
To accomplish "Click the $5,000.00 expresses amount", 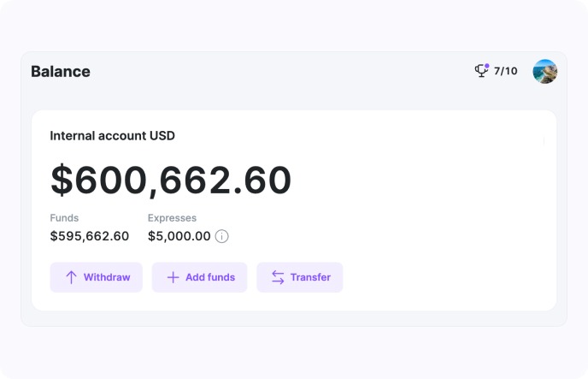I will [x=179, y=236].
